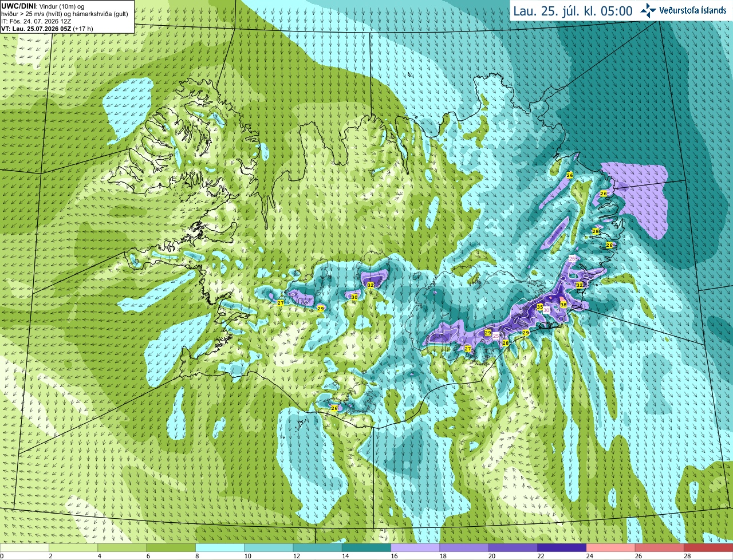Select the VT valid time line
Image resolution: width=733 pixels, height=560 pixels.
47,29
